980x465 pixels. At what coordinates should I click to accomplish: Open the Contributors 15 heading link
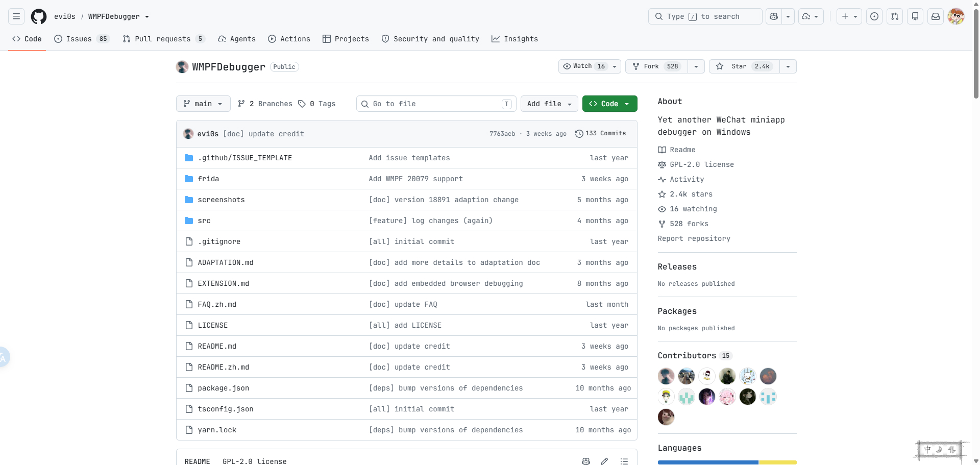695,355
